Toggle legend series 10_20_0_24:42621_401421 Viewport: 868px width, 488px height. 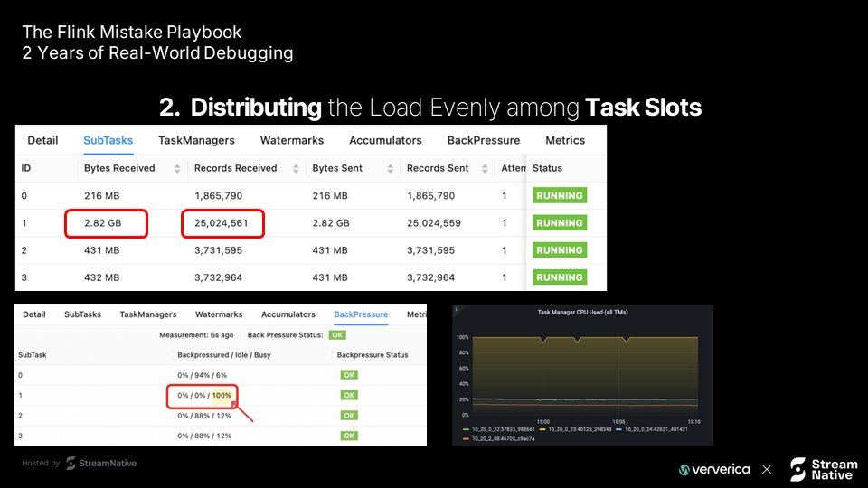pos(652,429)
